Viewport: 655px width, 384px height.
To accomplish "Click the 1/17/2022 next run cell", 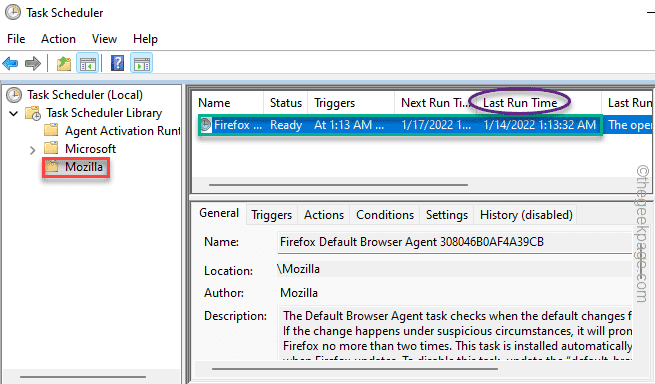I will (436, 125).
